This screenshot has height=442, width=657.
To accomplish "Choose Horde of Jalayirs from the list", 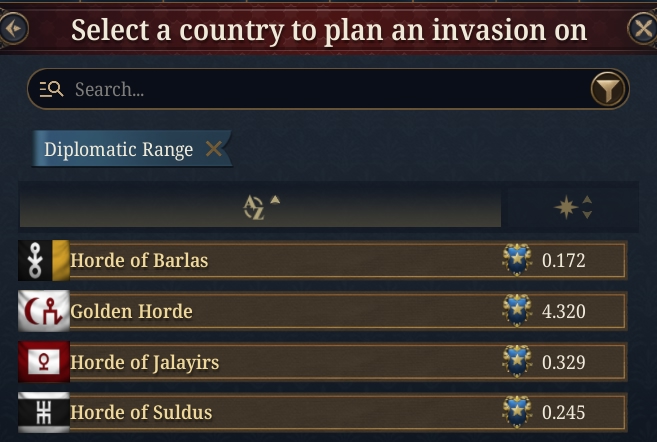I will (322, 362).
